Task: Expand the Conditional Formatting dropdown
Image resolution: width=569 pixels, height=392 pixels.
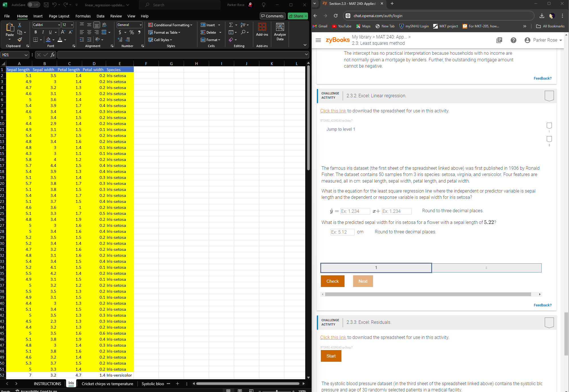Action: tap(170, 25)
